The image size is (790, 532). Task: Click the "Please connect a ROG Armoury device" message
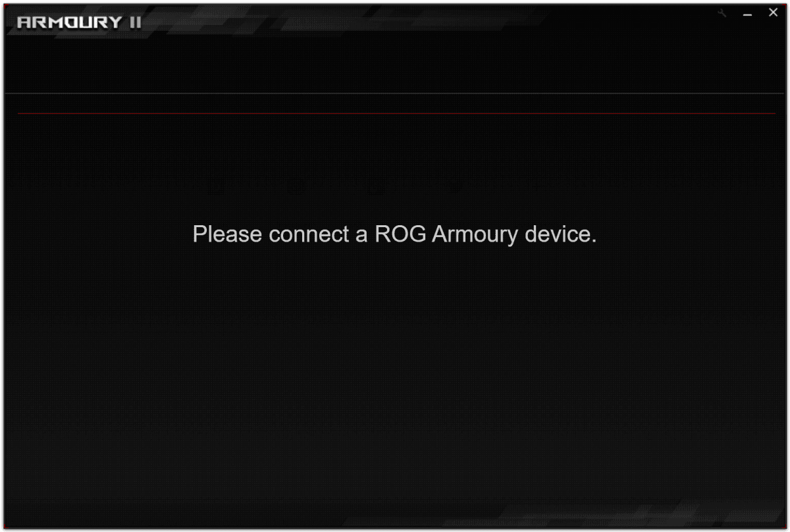pos(394,234)
